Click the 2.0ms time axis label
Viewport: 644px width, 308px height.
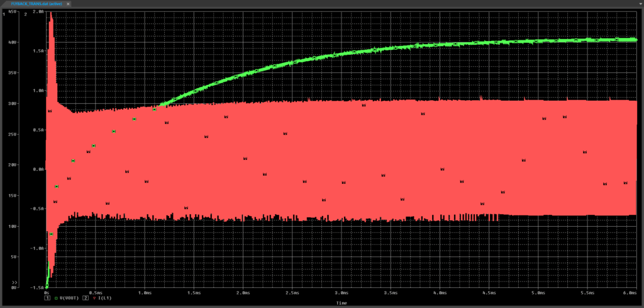(x=243, y=293)
